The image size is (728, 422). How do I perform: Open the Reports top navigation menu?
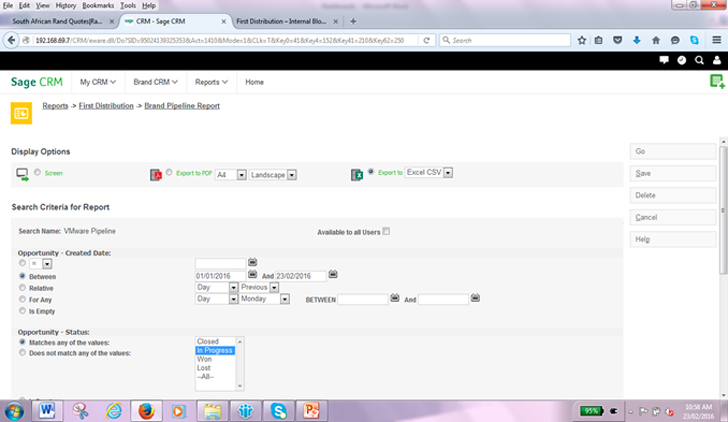[x=211, y=82]
